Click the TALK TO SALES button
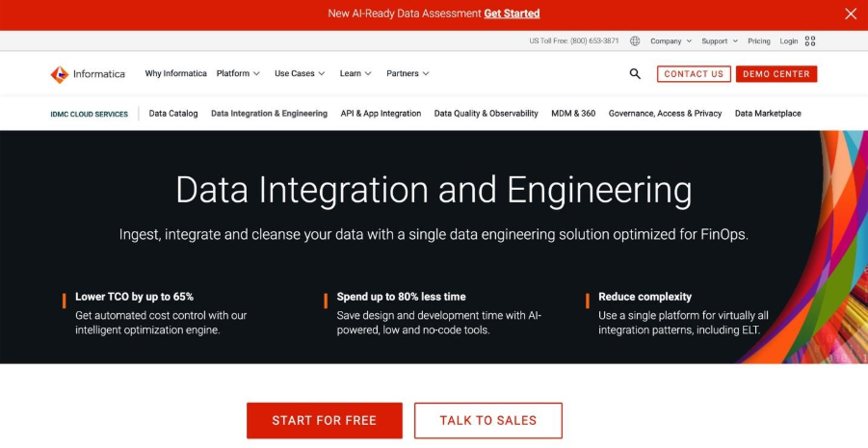Image resolution: width=868 pixels, height=448 pixels. pos(488,420)
